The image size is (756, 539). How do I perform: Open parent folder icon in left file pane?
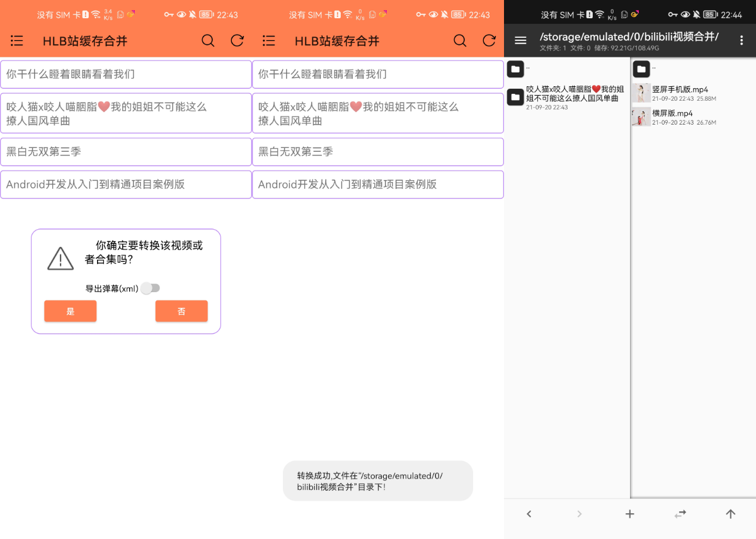tap(515, 69)
